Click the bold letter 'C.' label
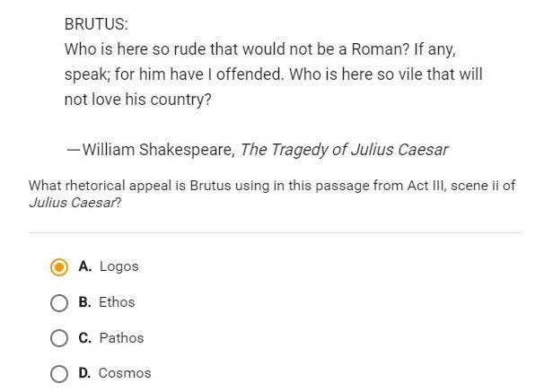Viewport: 553px width, 392px height. coord(85,338)
